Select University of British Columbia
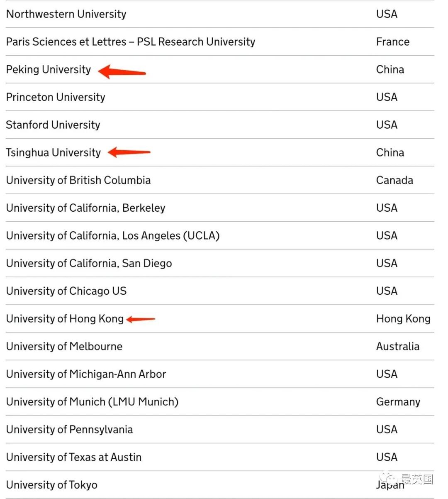Screen dimensions: 448x499 click(78, 180)
